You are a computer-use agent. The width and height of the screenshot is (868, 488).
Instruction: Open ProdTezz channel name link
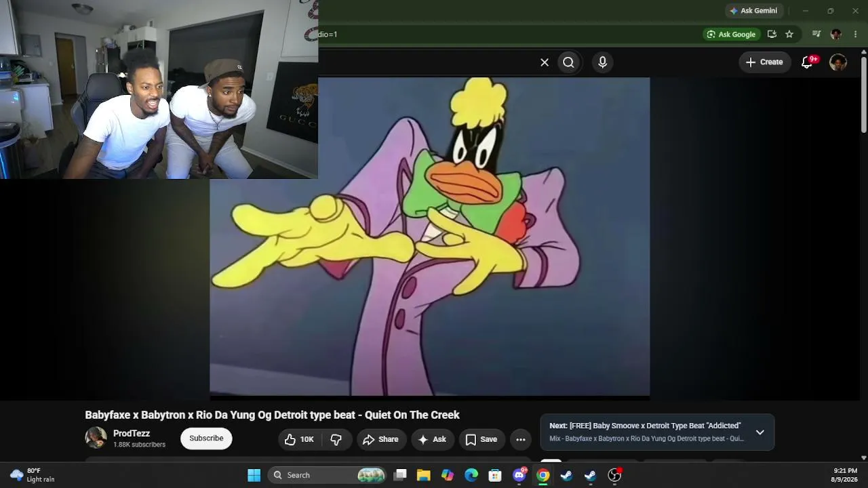(132, 434)
